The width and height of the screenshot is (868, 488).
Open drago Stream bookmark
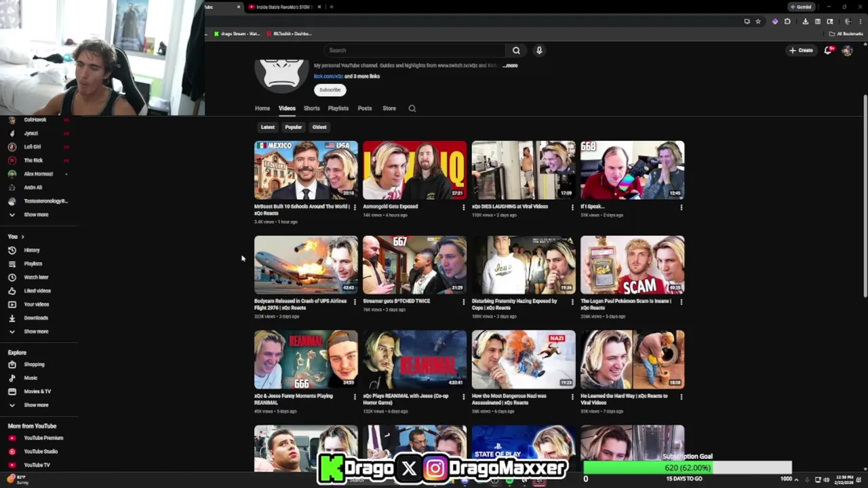click(x=237, y=34)
